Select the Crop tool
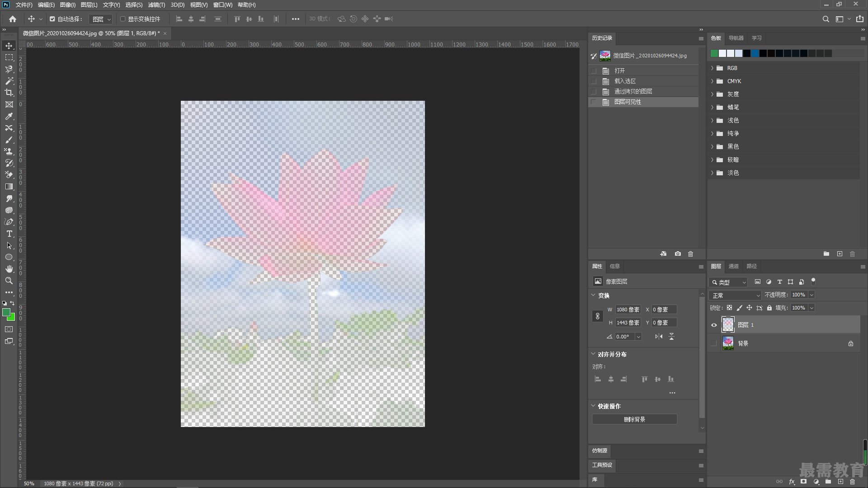868x488 pixels. 9,93
